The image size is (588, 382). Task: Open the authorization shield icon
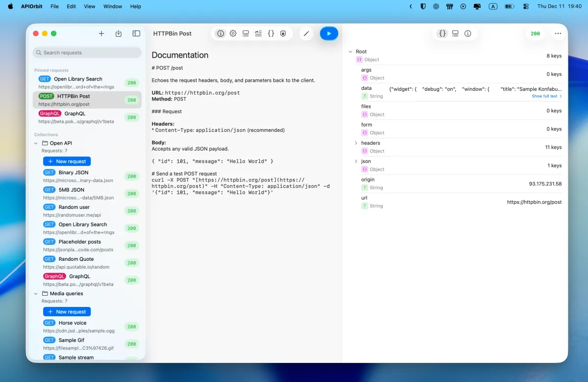[283, 33]
